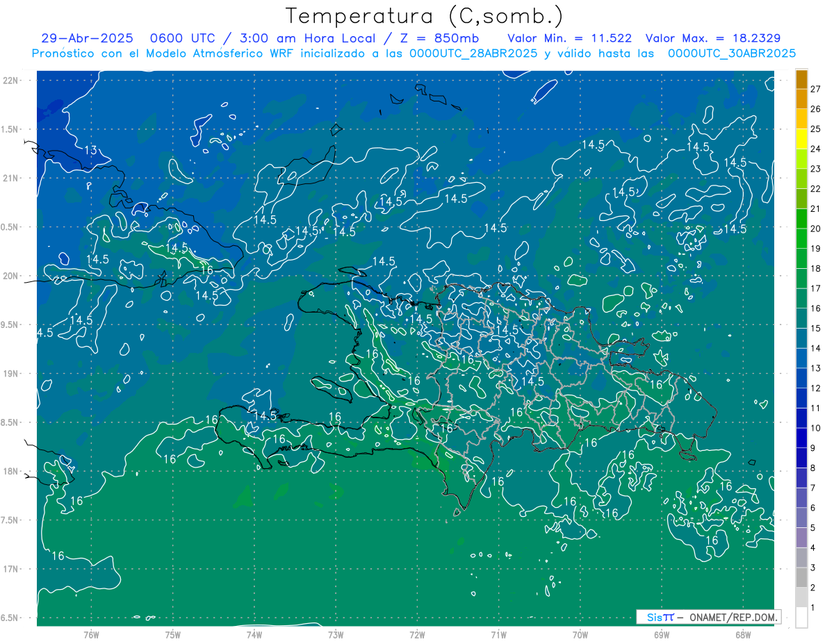
Task: Click the "72W" longitude label
Action: coord(417,634)
